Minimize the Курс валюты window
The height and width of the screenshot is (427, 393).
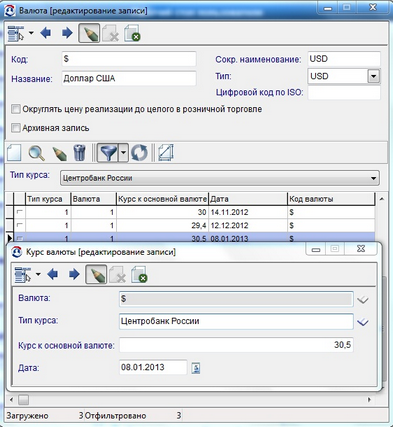[x=316, y=249]
